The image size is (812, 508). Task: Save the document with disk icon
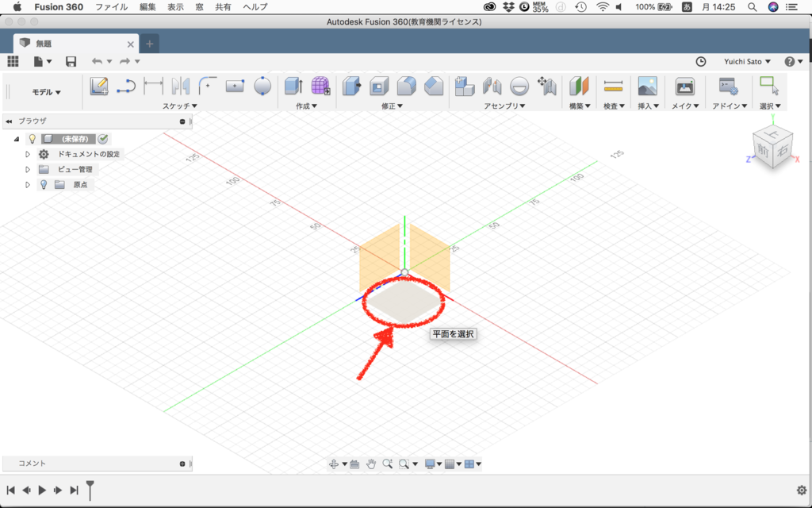click(71, 61)
